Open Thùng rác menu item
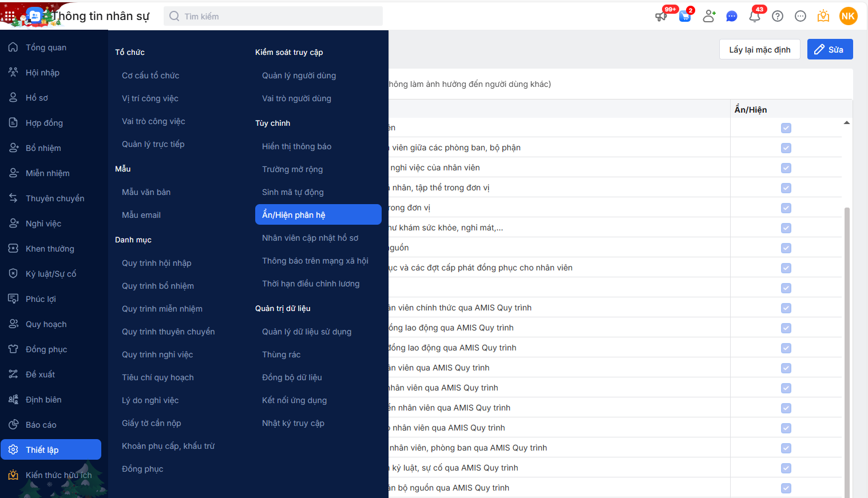This screenshot has height=498, width=868. pyautogui.click(x=281, y=354)
